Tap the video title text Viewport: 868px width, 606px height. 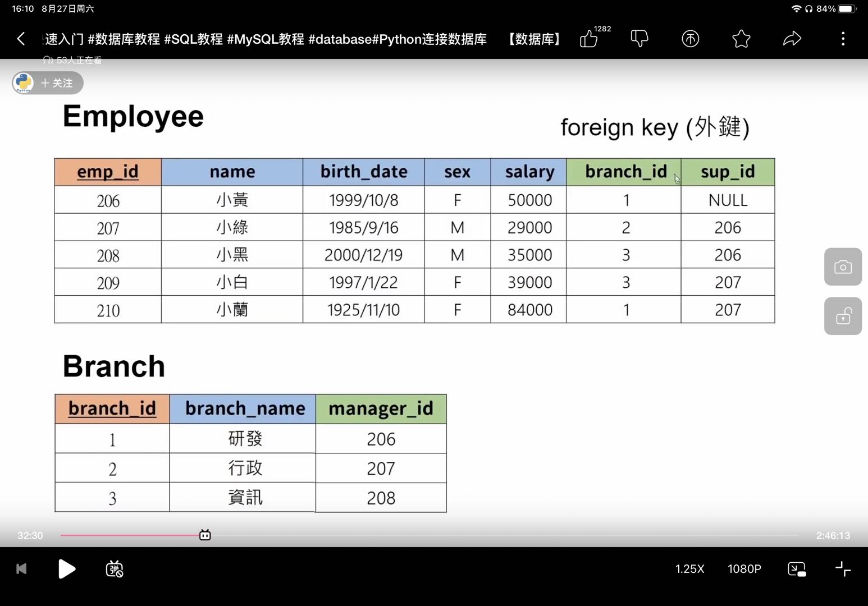click(x=266, y=39)
